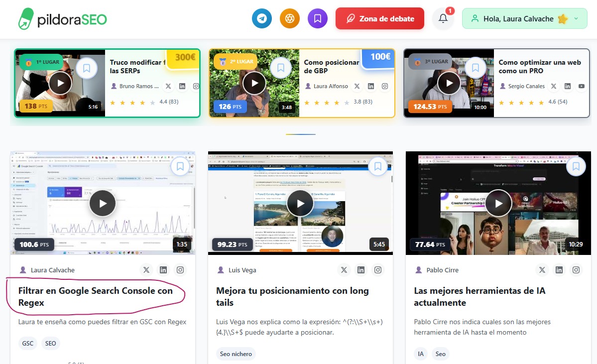This screenshot has height=364, width=597.
Task: Bookmark the 1º lugar video
Action: [87, 68]
